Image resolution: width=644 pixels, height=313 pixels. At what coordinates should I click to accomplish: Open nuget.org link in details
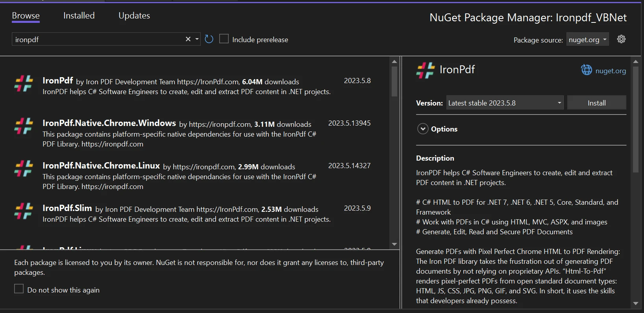(x=611, y=71)
